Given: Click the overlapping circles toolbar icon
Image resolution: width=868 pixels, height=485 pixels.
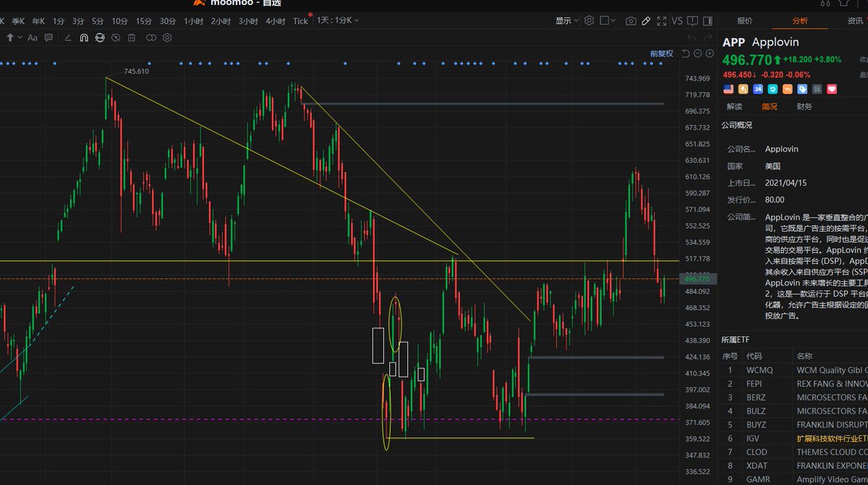Looking at the screenshot, I should coord(152,38).
